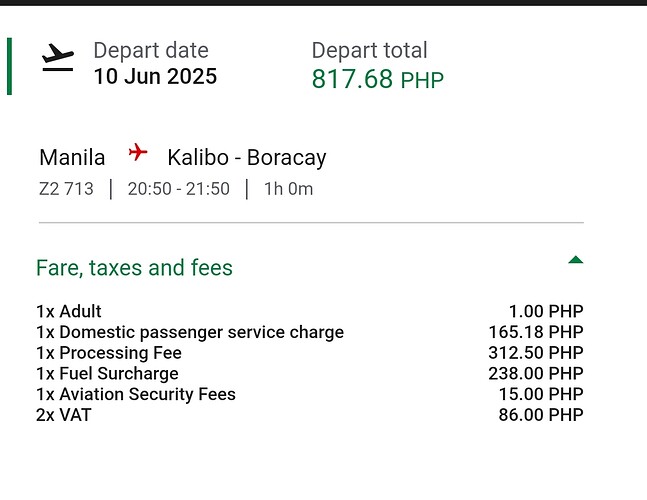Select the Manila origin text
Image resolution: width=647 pixels, height=500 pixels.
point(72,158)
